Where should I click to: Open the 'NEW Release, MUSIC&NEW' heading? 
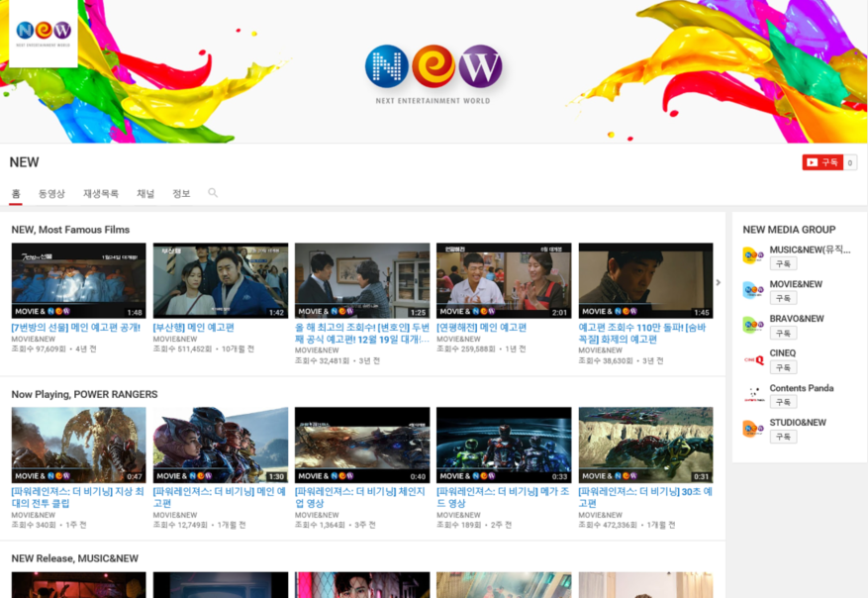coord(75,558)
